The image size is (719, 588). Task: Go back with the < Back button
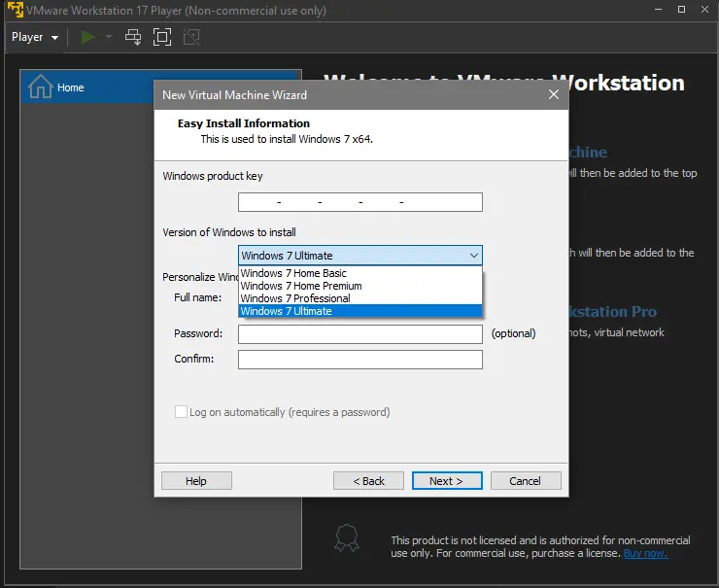368,481
